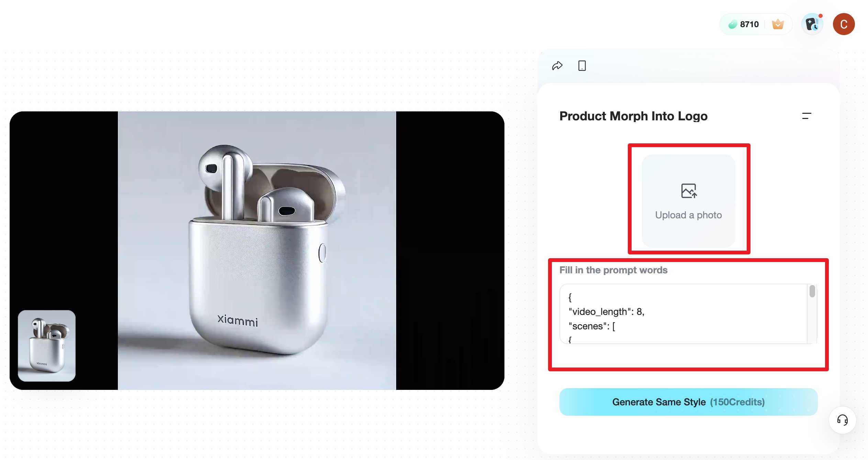Screen dimensions: 868x460
Task: Open the user profile avatar C
Action: 844,24
